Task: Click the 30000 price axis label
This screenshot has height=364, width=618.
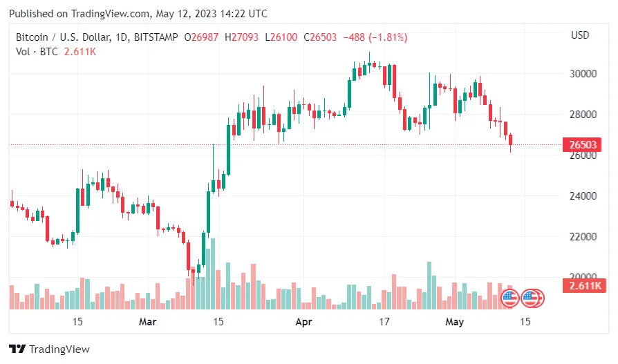Action: pos(583,74)
